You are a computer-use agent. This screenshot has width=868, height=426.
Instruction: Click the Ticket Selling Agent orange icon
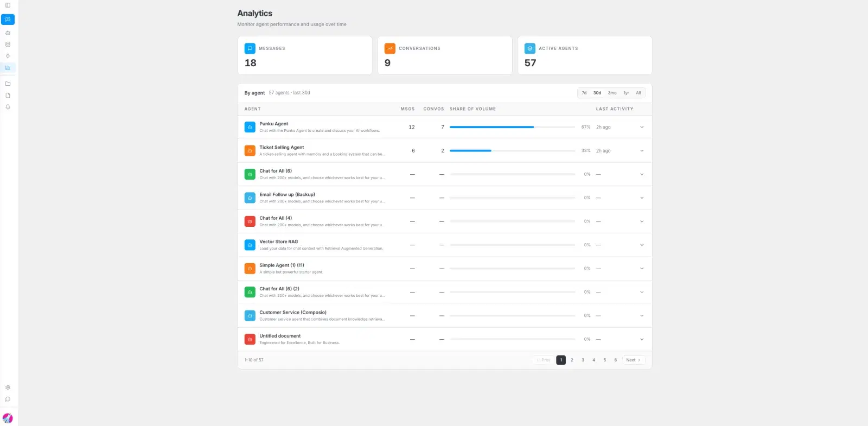tap(250, 151)
